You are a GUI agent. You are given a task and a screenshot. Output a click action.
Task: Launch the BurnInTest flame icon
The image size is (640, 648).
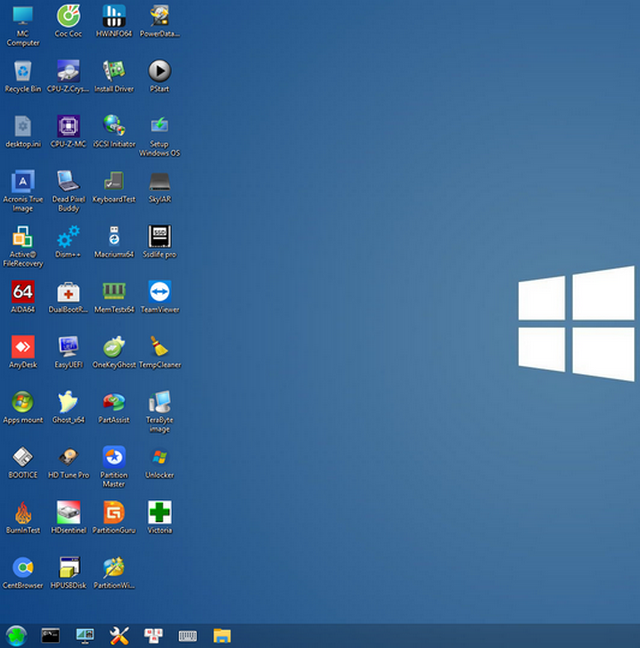point(23,517)
